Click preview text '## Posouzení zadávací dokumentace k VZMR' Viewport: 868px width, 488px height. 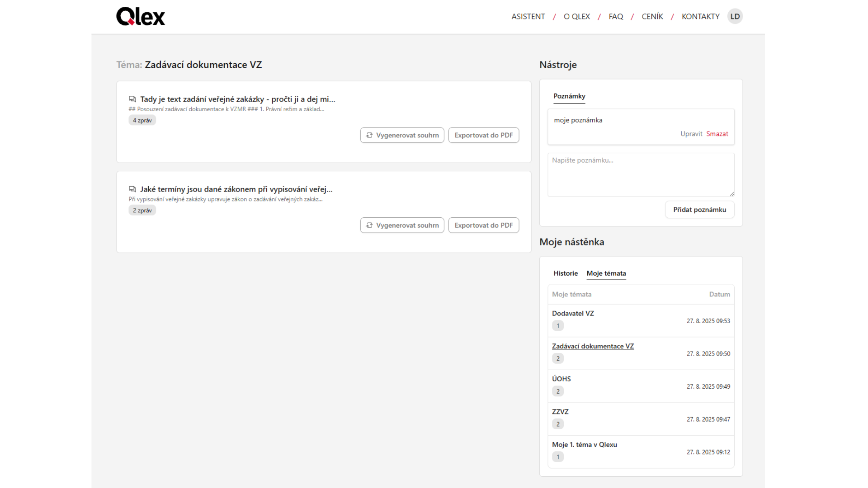pyautogui.click(x=226, y=109)
